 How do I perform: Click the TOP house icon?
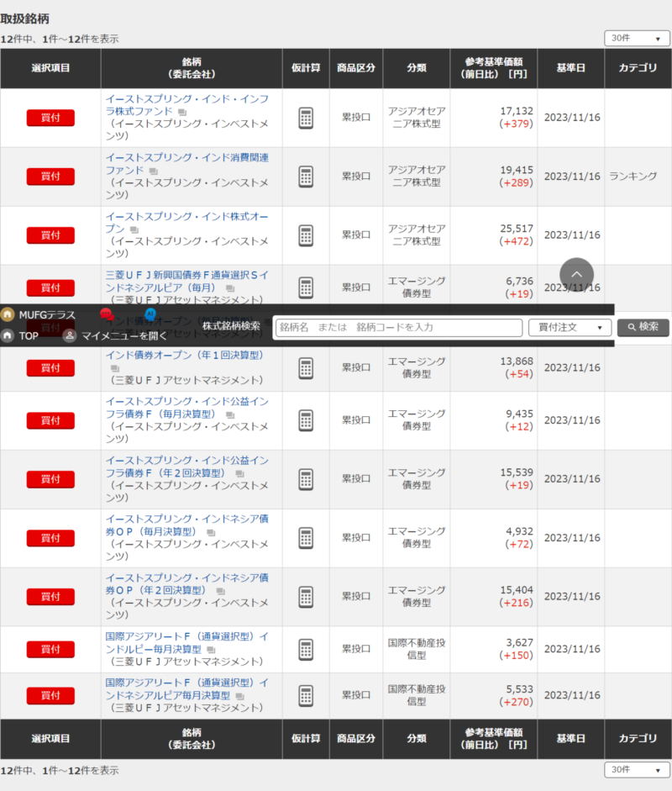pyautogui.click(x=8, y=335)
